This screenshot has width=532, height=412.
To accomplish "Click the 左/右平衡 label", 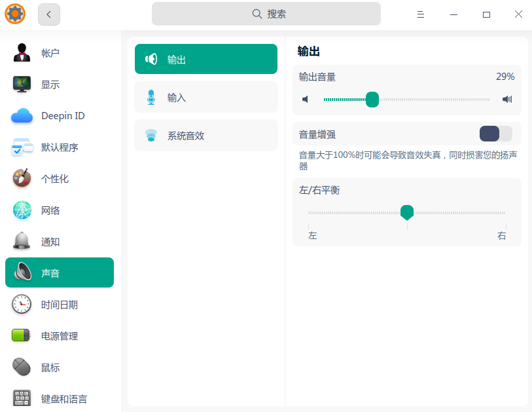I will (319, 190).
